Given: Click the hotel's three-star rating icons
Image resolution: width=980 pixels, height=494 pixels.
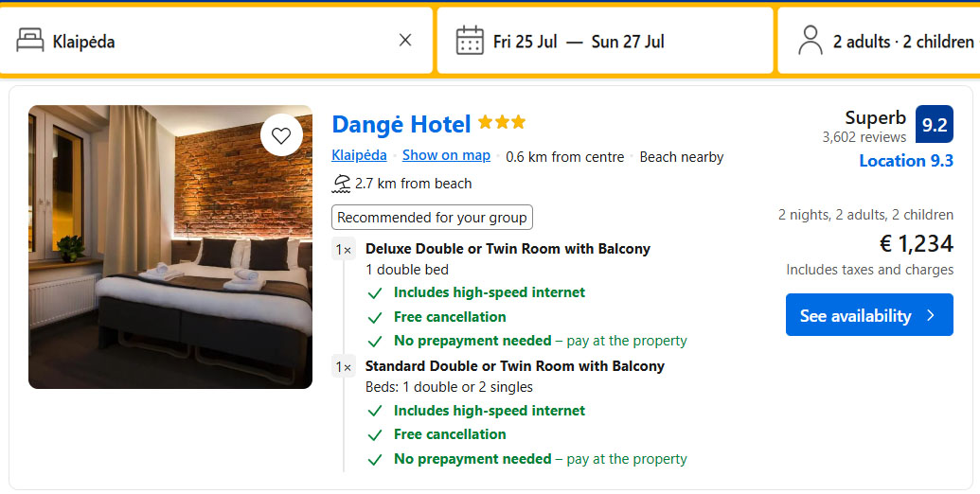Looking at the screenshot, I should 502,123.
